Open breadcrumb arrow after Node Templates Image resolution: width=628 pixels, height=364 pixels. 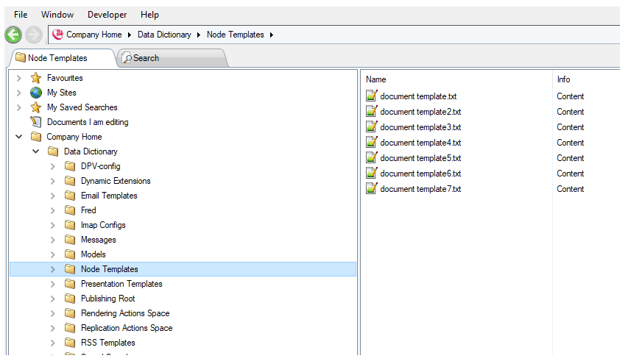[x=272, y=35]
